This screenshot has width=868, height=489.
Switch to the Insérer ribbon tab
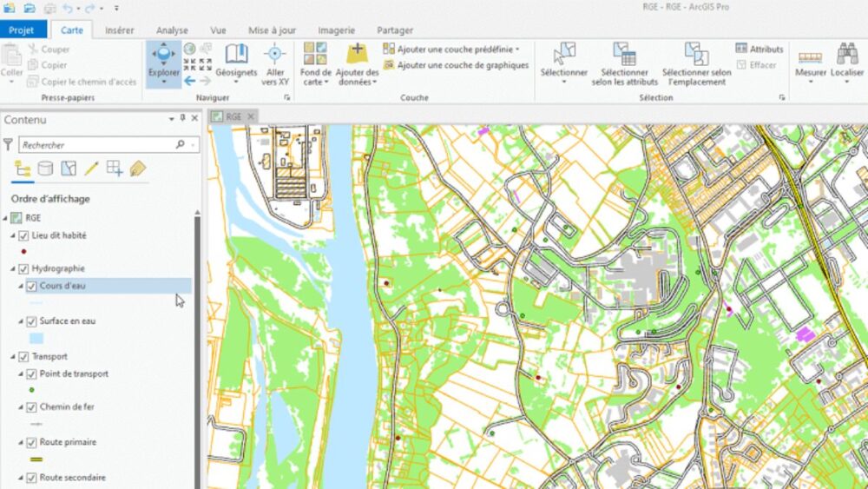point(120,30)
